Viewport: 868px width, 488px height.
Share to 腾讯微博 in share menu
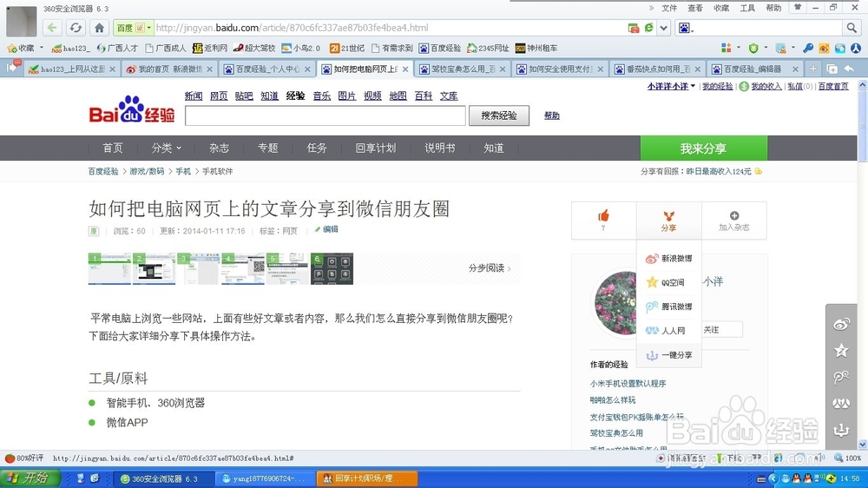click(668, 307)
